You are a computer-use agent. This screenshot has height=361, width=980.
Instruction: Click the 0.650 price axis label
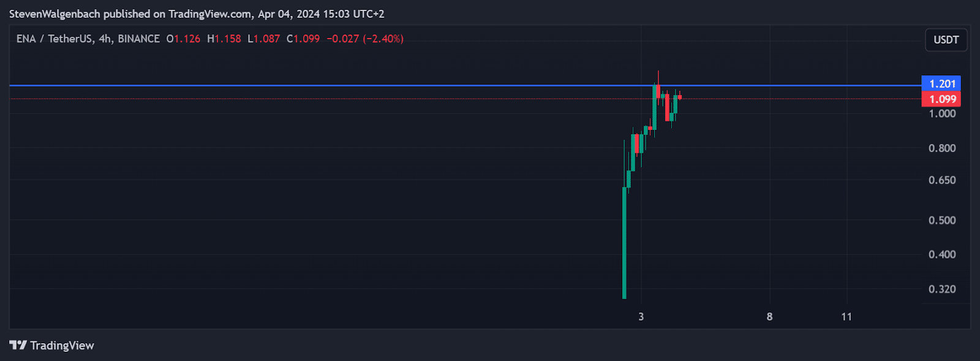[942, 180]
